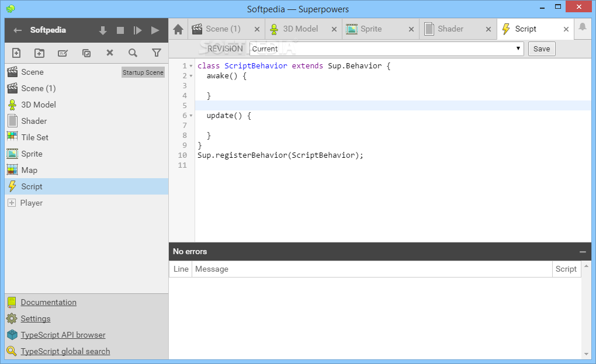Close the Script tab
Viewport: 596px width, 364px height.
click(x=566, y=29)
